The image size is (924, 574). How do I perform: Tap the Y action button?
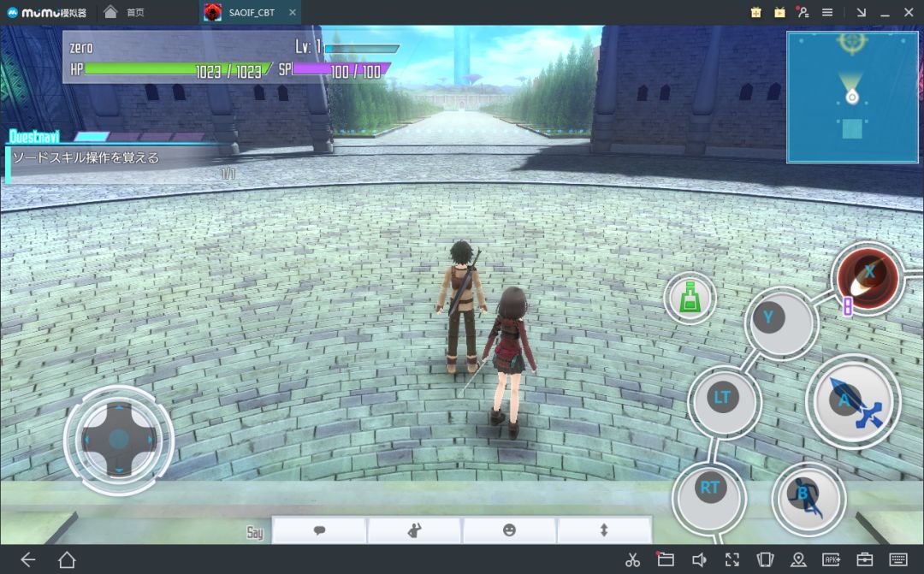click(781, 323)
